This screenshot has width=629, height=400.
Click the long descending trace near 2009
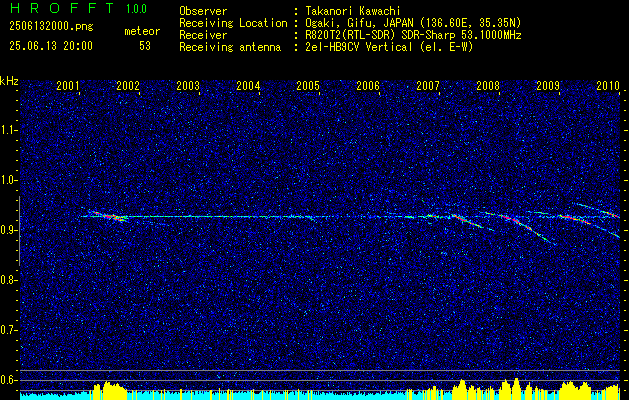[523, 227]
